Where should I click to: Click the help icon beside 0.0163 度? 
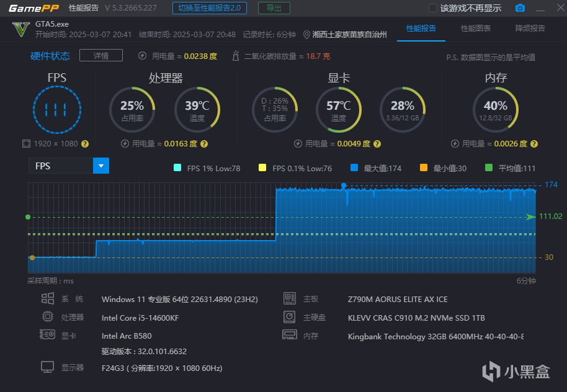204,144
